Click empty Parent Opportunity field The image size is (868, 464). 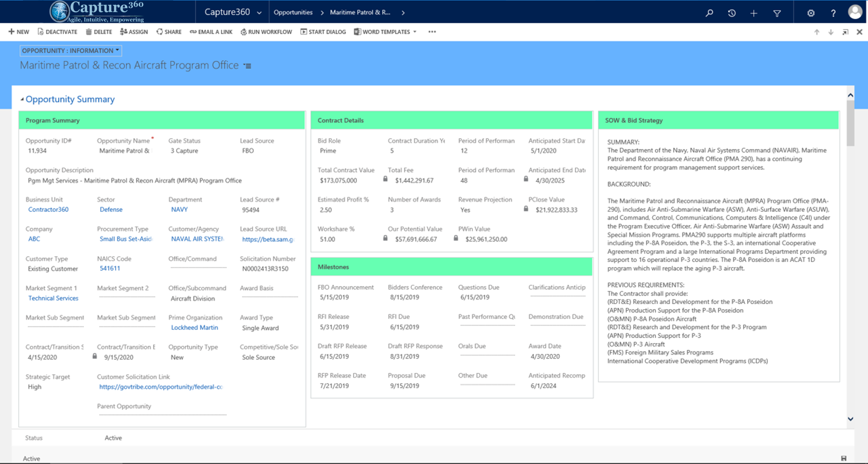[163, 415]
